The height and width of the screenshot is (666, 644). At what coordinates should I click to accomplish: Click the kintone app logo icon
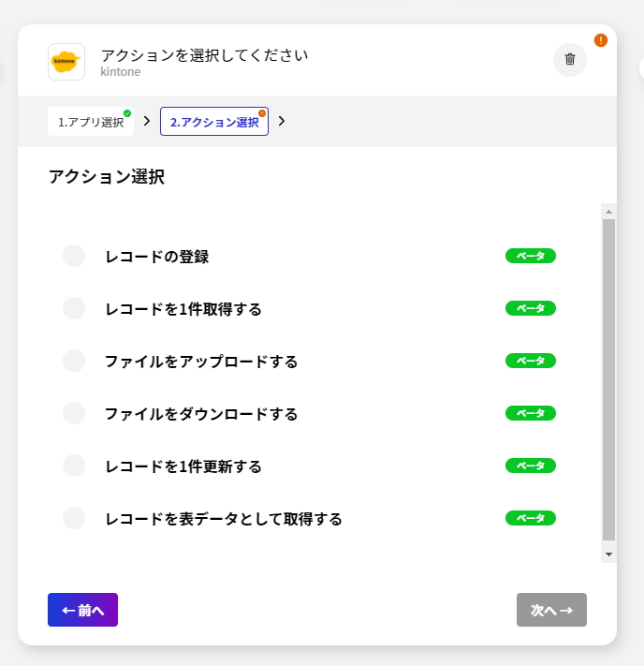(66, 62)
